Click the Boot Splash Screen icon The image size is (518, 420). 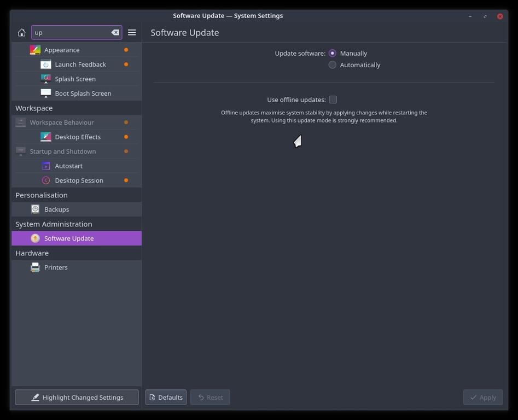46,94
